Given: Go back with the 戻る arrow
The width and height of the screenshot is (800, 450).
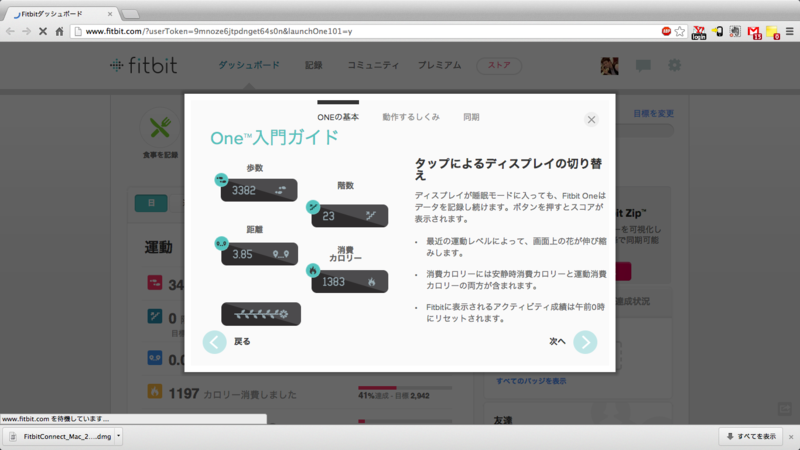Looking at the screenshot, I should tap(214, 342).
